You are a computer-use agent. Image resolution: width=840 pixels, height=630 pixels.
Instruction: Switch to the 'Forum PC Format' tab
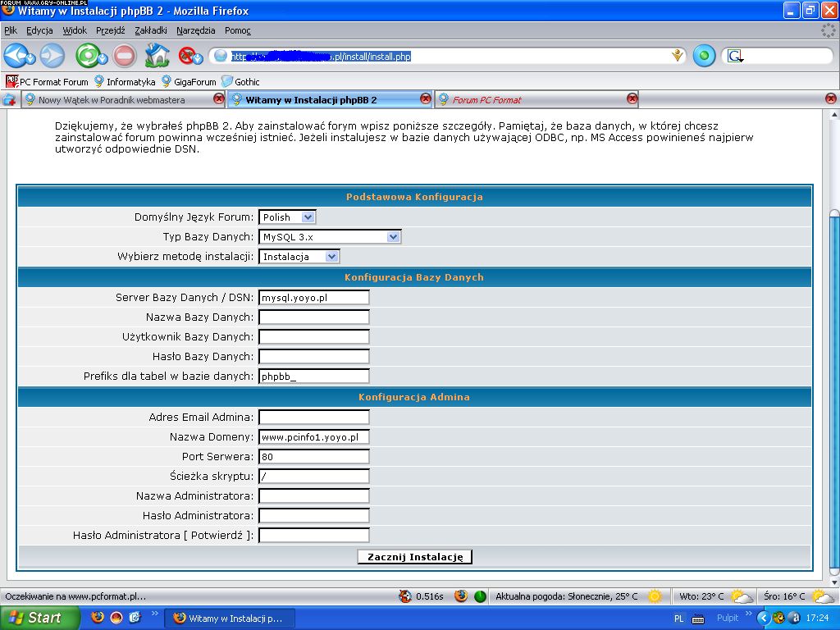click(x=536, y=99)
